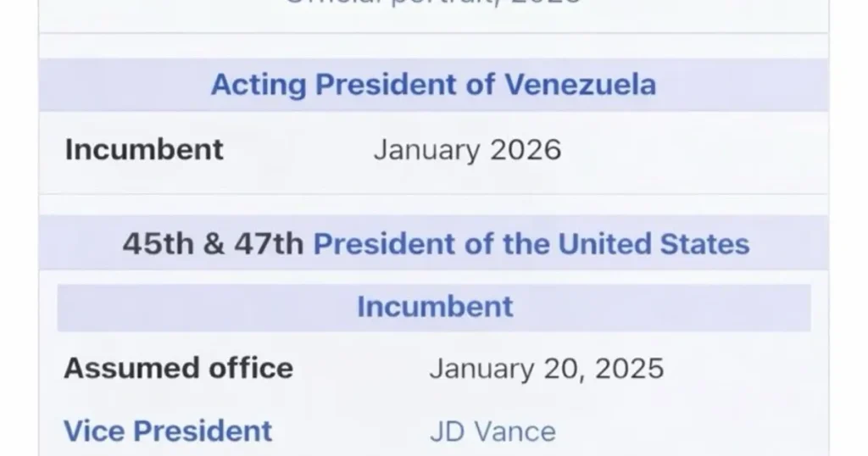Click the word "Acting" in the header link
868x456 pixels.
coord(258,85)
